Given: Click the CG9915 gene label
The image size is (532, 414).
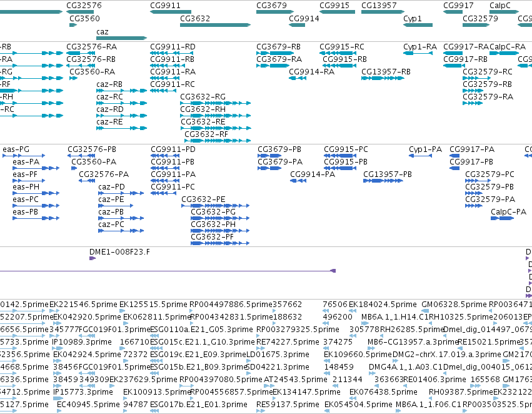Looking at the screenshot, I should (334, 6).
